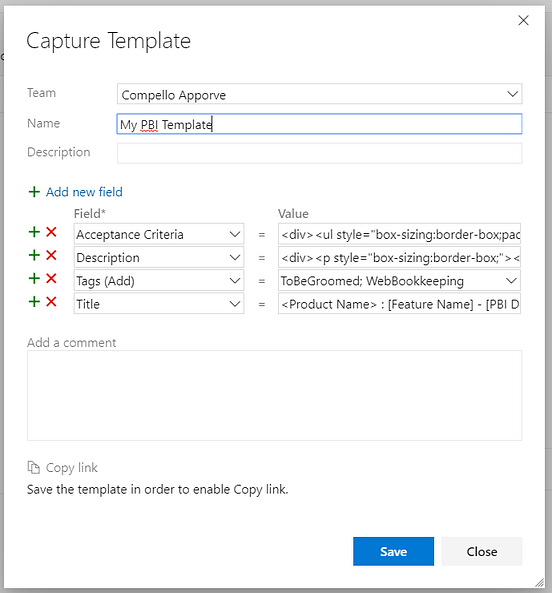Screen dimensions: 552x593
Task: Click the Name label
Action: pos(43,123)
